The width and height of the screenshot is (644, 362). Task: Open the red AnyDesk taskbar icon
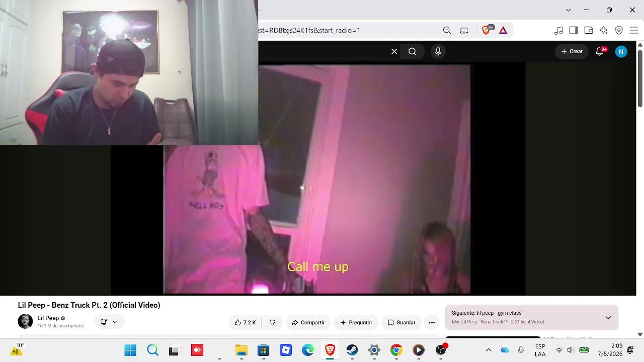pyautogui.click(x=197, y=350)
